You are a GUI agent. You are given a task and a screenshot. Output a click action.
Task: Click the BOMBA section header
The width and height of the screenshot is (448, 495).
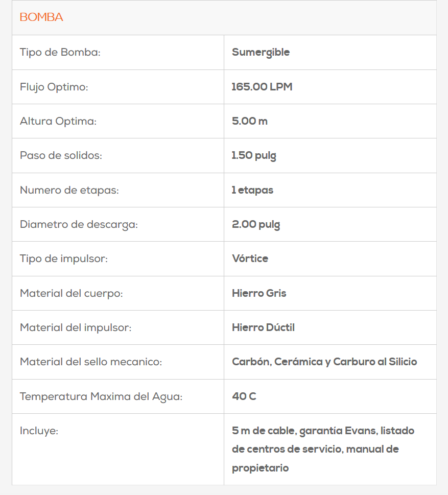[x=41, y=17]
